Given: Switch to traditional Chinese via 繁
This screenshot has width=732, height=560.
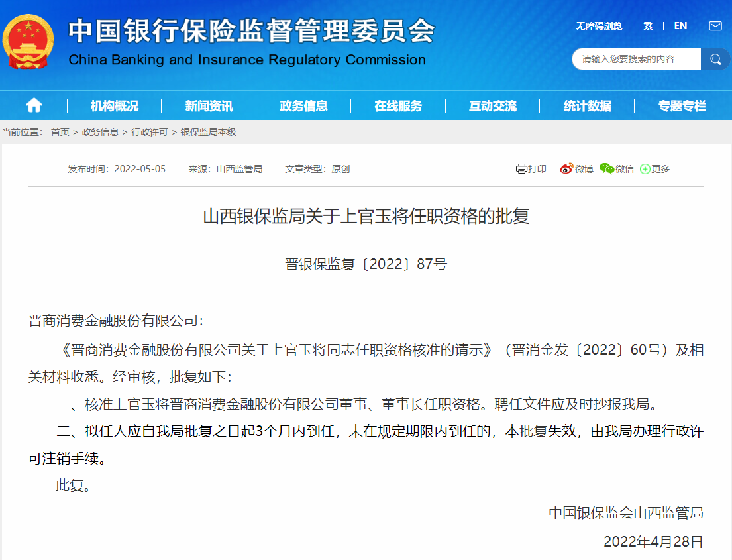Looking at the screenshot, I should (x=647, y=26).
